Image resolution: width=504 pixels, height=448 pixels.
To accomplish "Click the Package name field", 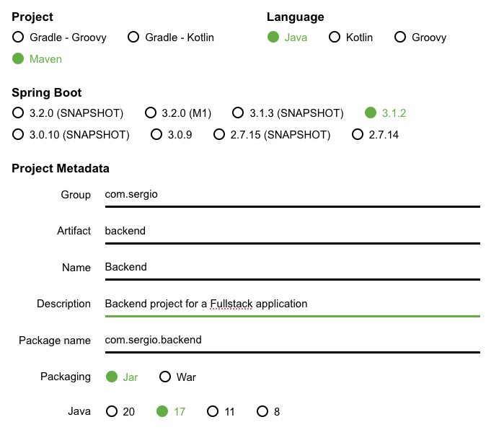I will 293,341.
